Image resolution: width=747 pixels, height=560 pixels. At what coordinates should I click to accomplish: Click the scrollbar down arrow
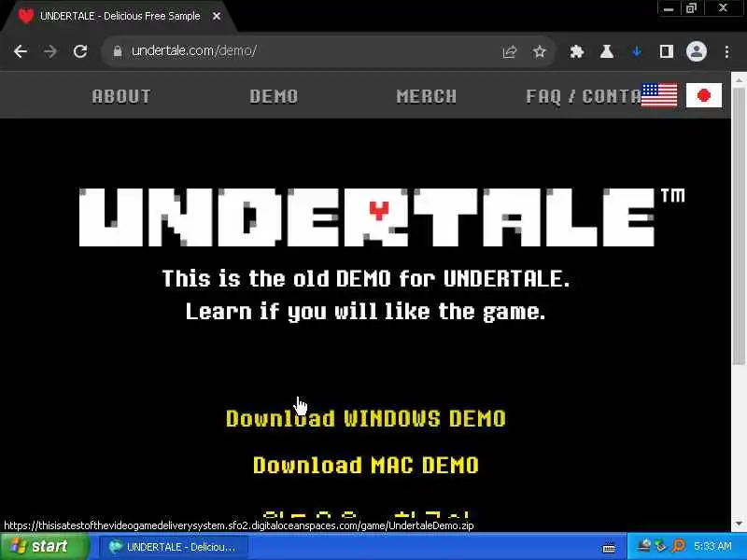click(x=739, y=524)
